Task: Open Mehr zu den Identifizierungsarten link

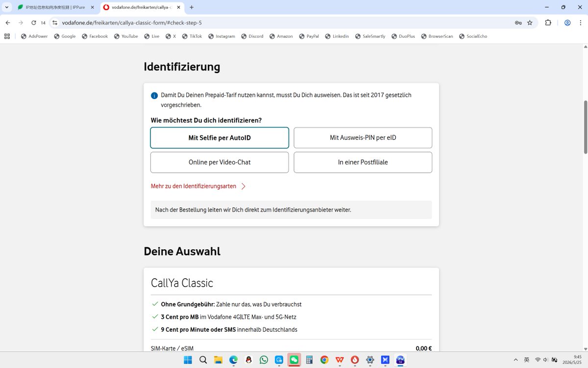Action: (194, 186)
